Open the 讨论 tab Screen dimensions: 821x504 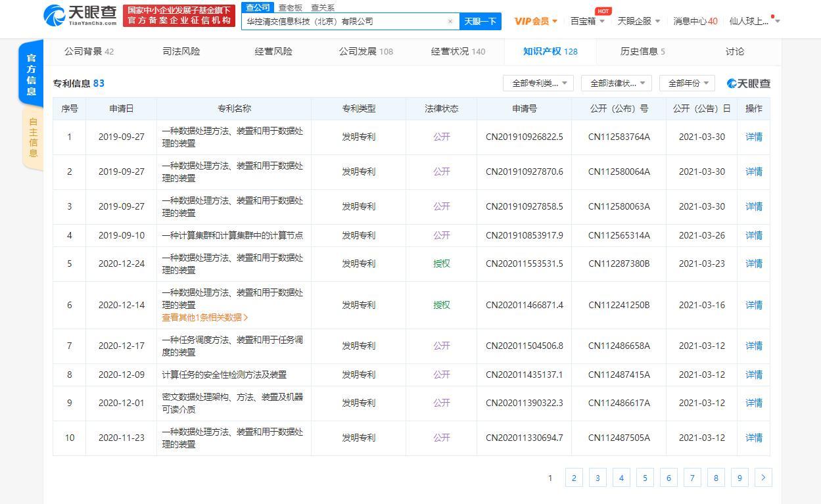point(735,51)
